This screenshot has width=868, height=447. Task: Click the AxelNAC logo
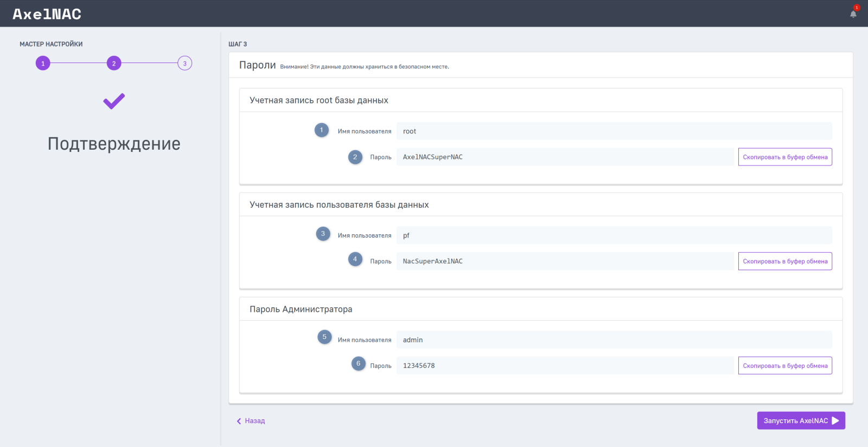pos(47,14)
